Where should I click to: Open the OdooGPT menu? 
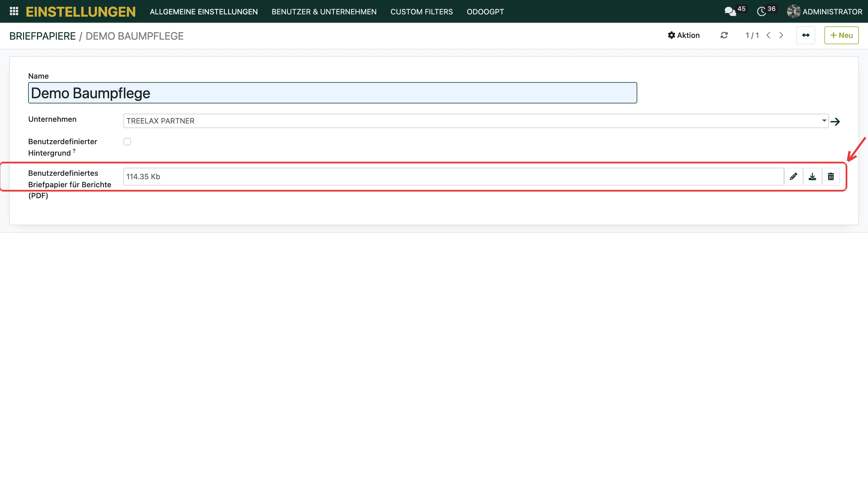point(485,11)
